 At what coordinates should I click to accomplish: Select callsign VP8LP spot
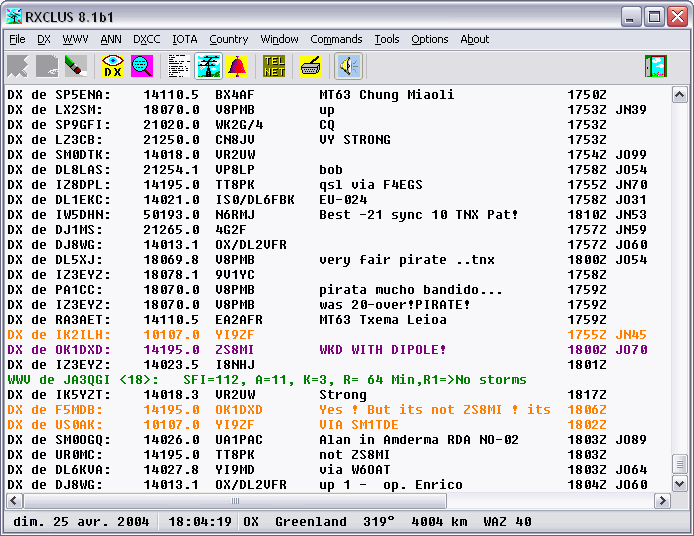coord(235,170)
